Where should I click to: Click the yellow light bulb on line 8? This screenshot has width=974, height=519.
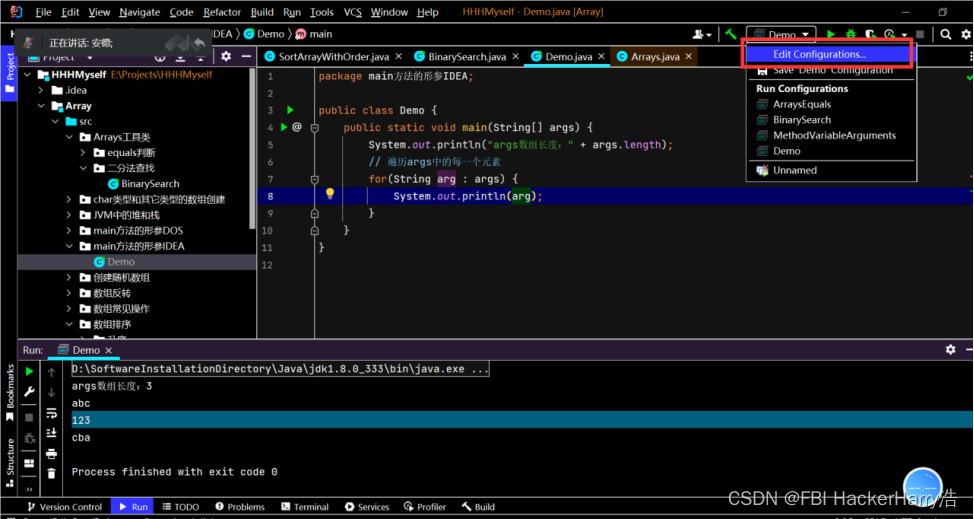pos(330,194)
